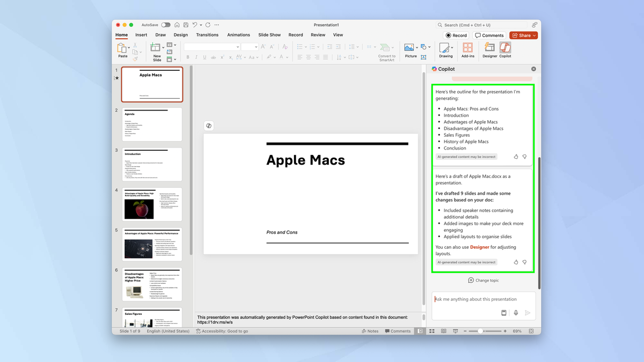The height and width of the screenshot is (362, 644).
Task: Activate the microphone in the Copilot input box
Action: [x=516, y=313]
